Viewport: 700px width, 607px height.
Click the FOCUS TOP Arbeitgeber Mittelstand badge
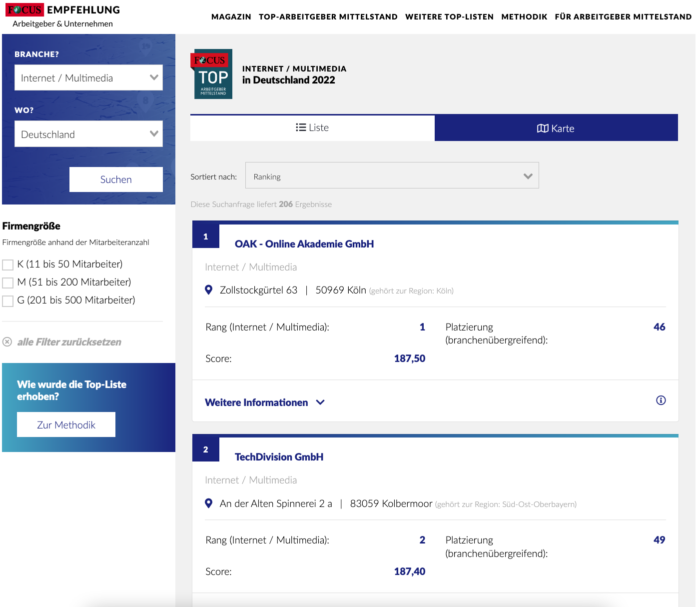(211, 74)
